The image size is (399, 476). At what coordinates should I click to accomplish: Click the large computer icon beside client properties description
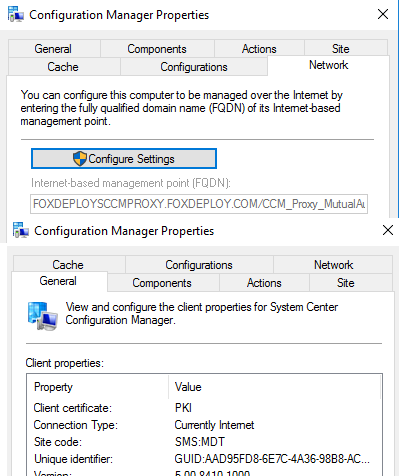(x=42, y=315)
